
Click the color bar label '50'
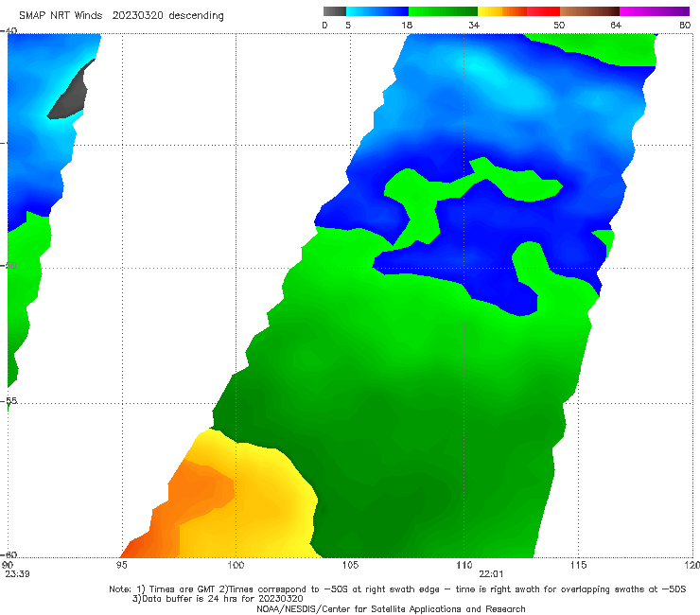click(559, 25)
